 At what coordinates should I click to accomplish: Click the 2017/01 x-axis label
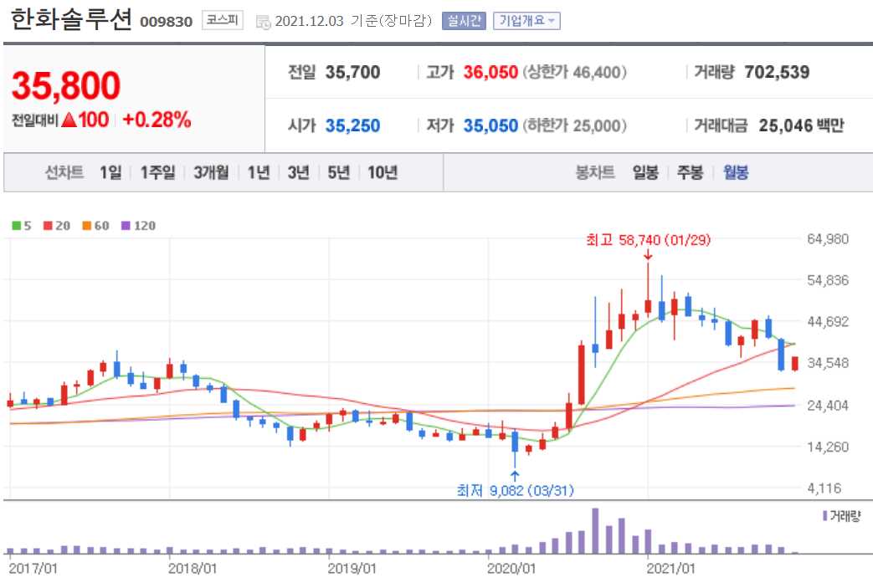click(33, 568)
